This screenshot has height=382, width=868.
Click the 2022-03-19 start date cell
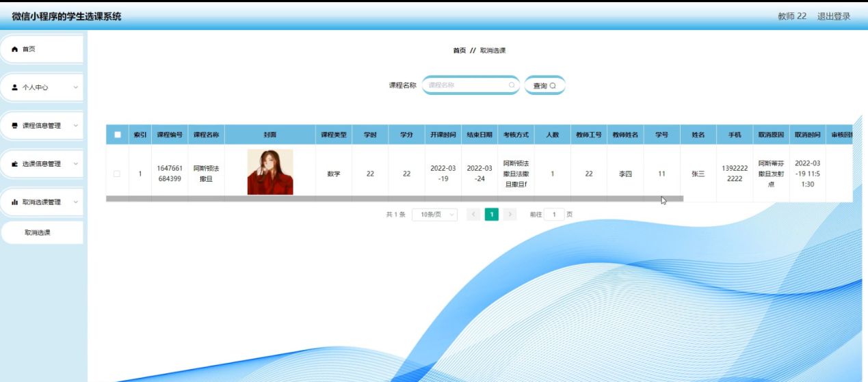click(x=443, y=174)
